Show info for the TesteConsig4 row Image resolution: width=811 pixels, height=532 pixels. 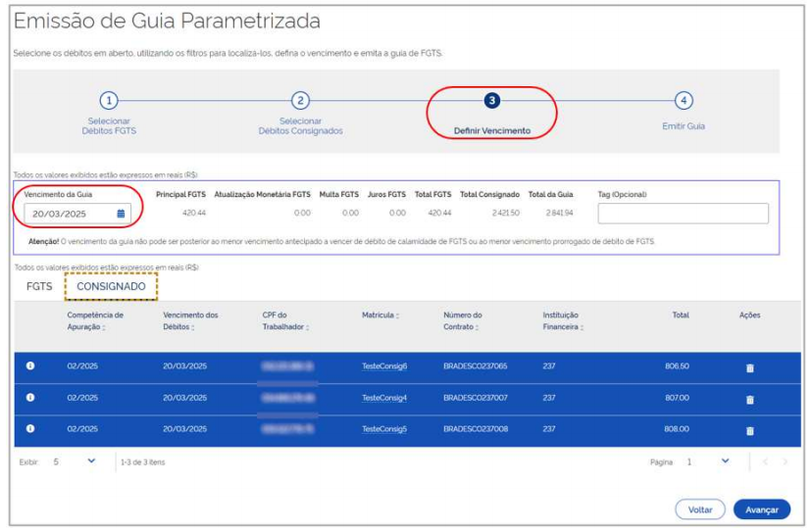coord(30,398)
